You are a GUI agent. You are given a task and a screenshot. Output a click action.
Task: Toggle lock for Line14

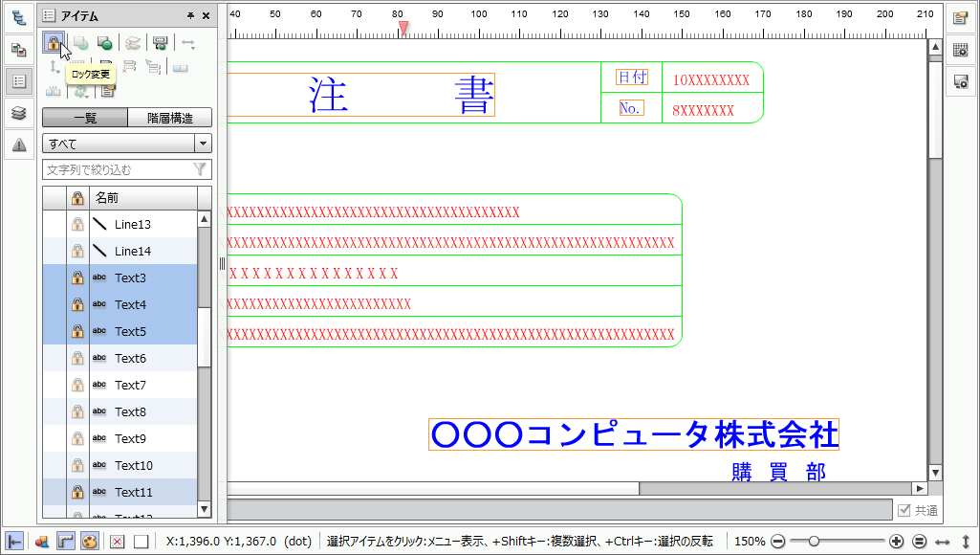pyautogui.click(x=77, y=251)
